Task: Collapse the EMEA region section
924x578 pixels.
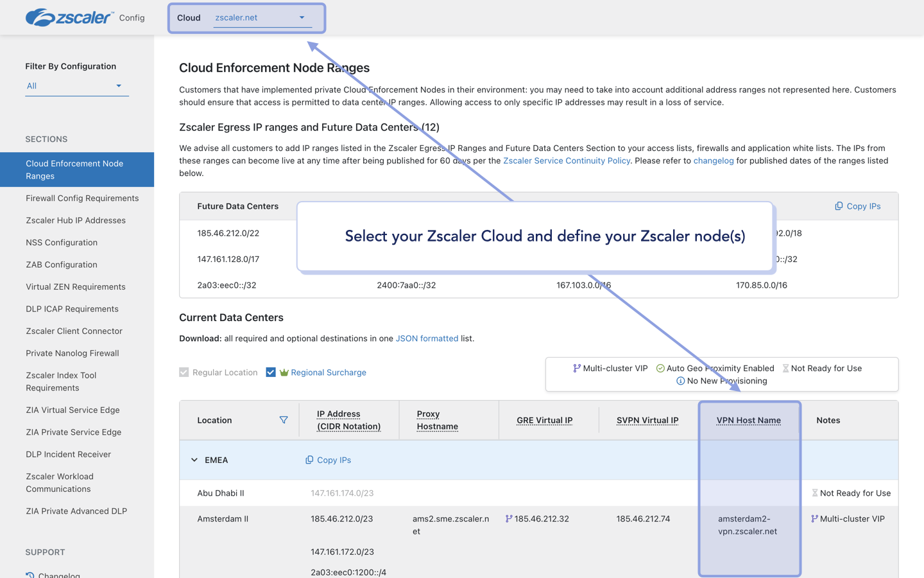Action: [x=194, y=460]
